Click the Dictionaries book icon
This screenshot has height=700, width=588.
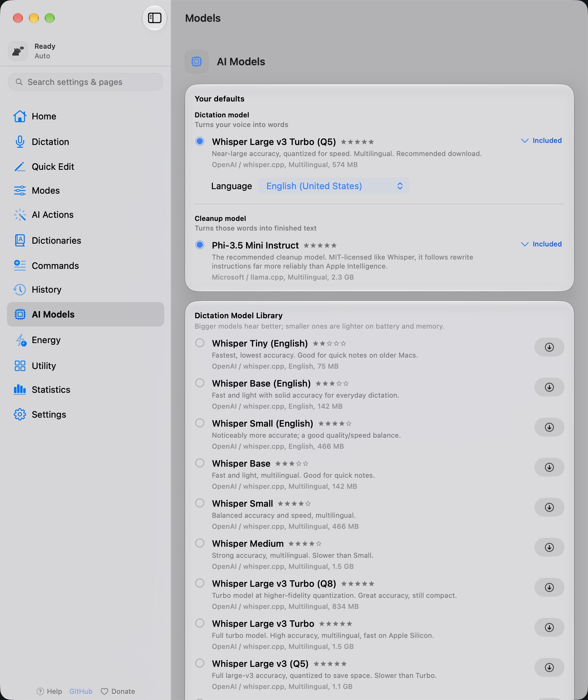point(20,240)
